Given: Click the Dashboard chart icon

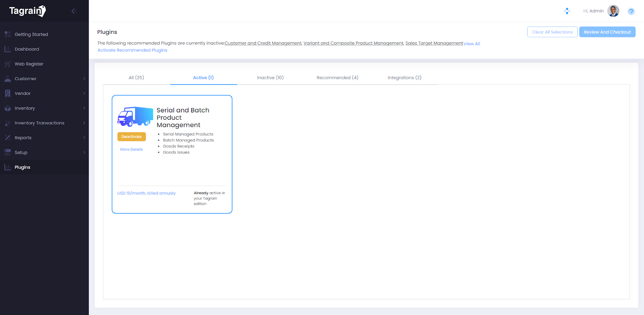Looking at the screenshot, I should coord(8,49).
